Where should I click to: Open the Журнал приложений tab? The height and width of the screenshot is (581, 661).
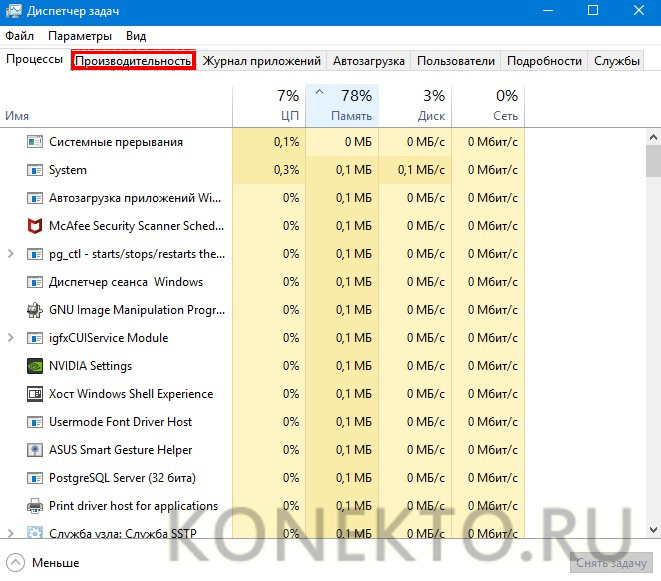coord(261,61)
